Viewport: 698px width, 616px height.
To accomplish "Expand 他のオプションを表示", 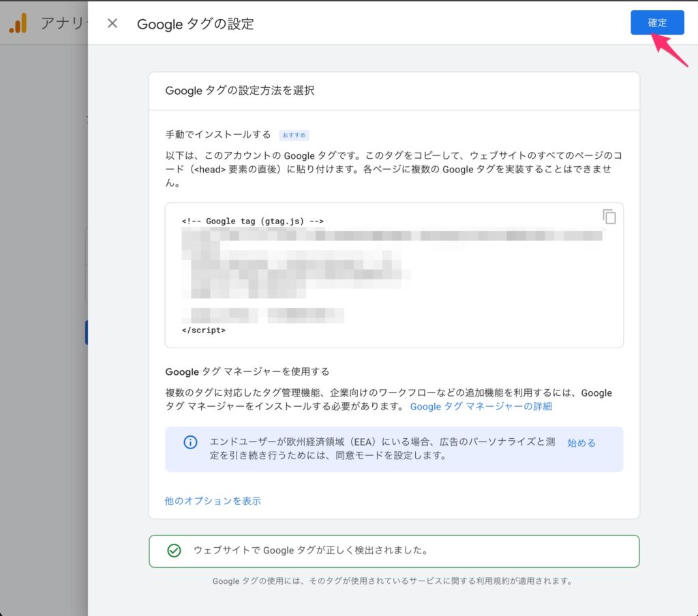I will point(213,501).
